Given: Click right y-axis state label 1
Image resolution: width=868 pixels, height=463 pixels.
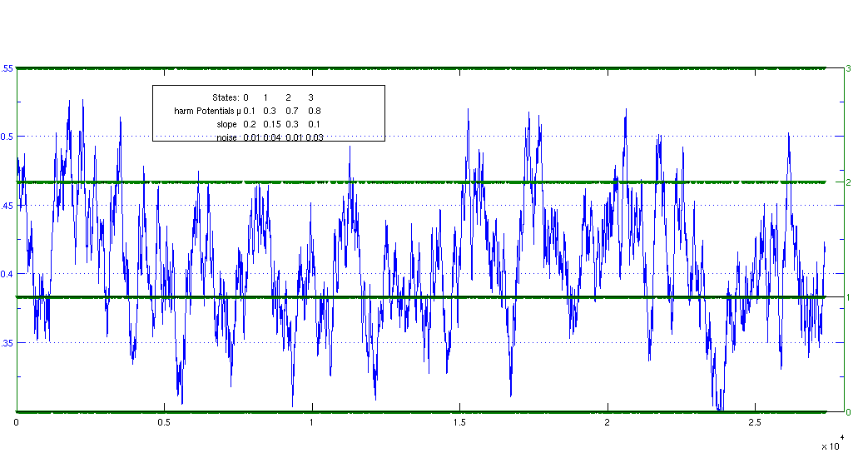Looking at the screenshot, I should pyautogui.click(x=846, y=297).
